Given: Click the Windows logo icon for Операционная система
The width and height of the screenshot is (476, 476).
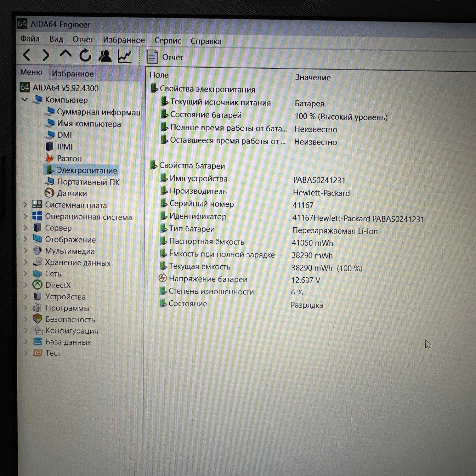Looking at the screenshot, I should [37, 216].
